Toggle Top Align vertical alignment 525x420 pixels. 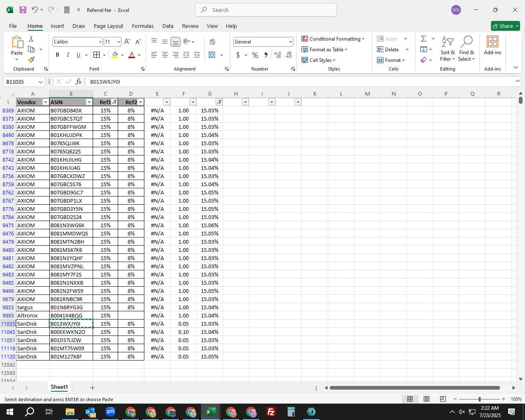154,42
